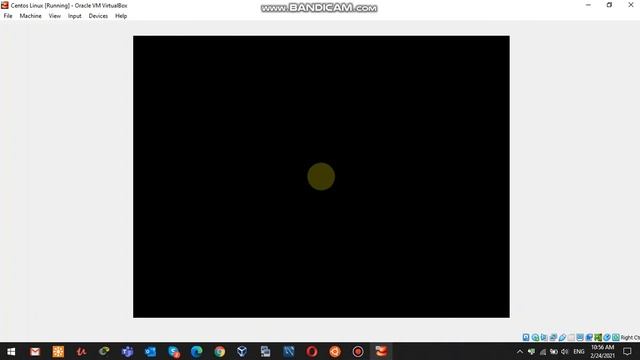Open the Mail envelope taskbar app
640x360 pixels.
pos(35,351)
